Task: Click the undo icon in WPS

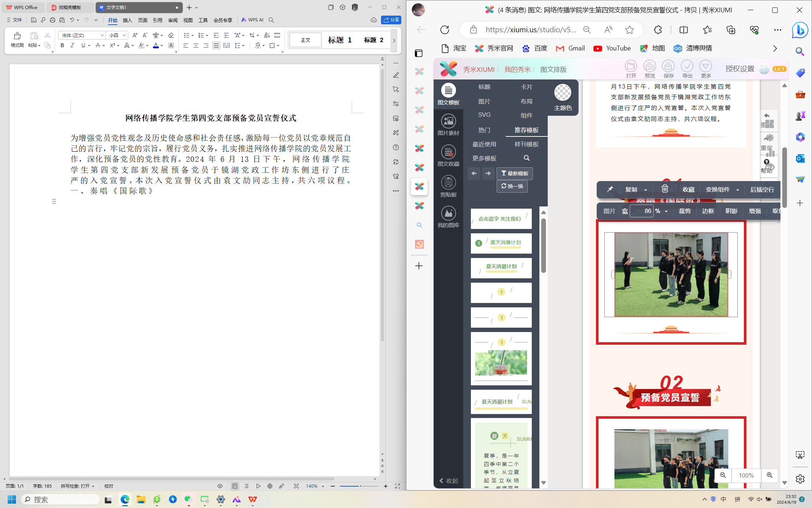Action: [x=72, y=20]
